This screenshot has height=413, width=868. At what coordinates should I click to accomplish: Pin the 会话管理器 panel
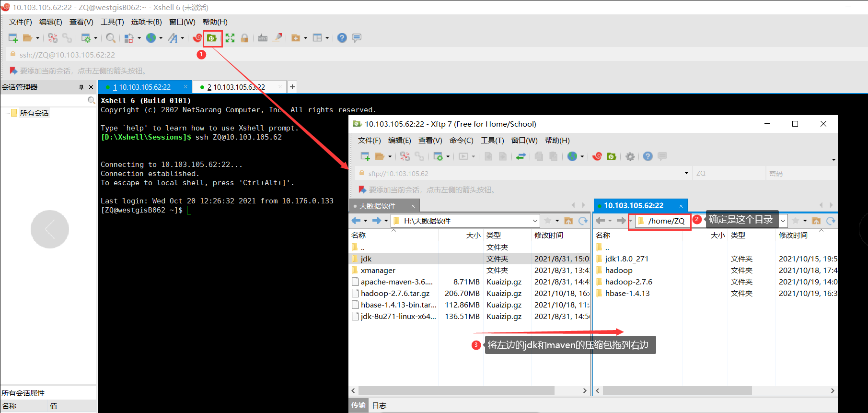click(x=81, y=87)
